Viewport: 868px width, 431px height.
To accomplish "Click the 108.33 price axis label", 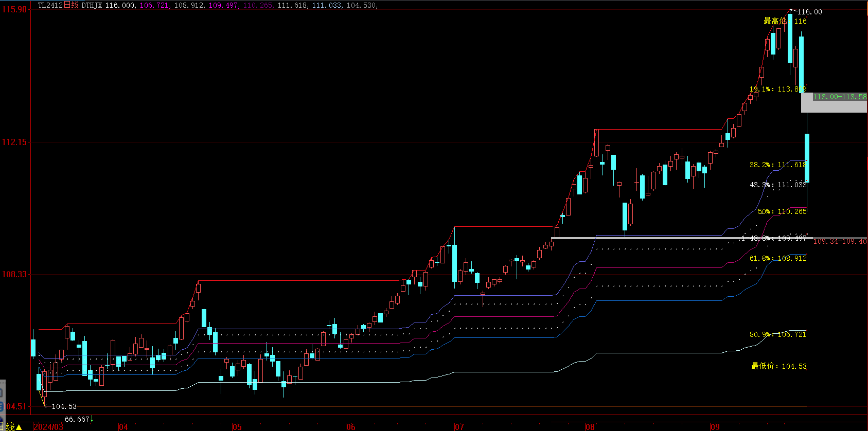I will tap(14, 274).
